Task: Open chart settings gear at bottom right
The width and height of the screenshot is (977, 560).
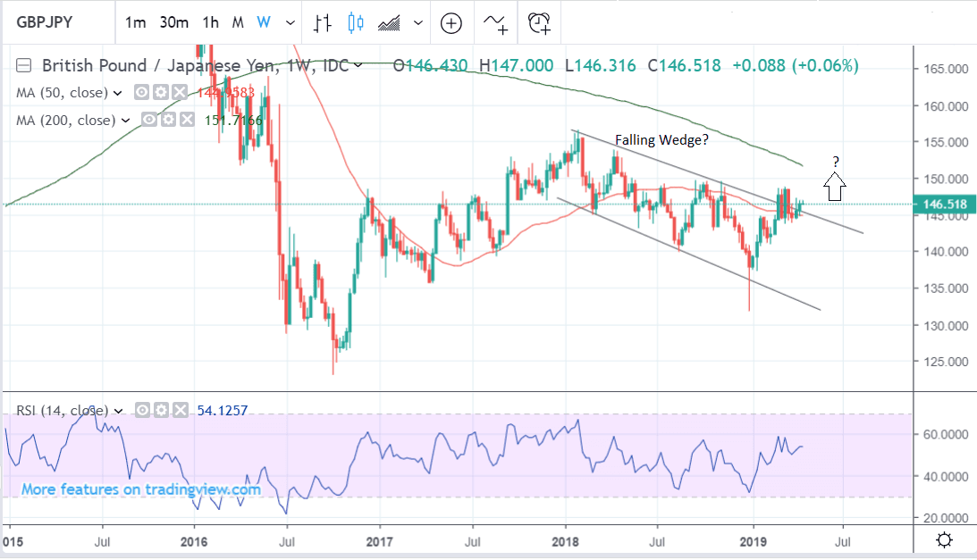Action: 943,539
